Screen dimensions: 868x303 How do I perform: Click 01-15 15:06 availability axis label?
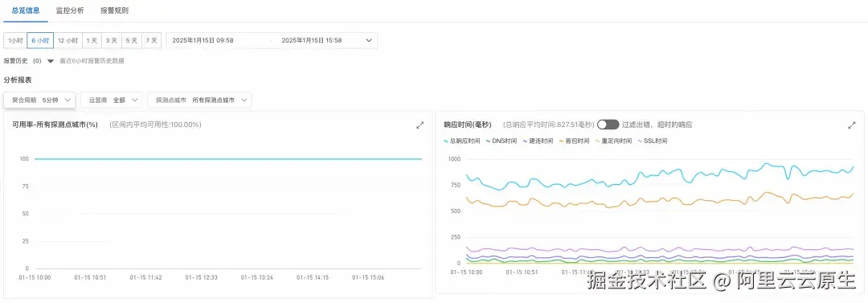point(368,277)
